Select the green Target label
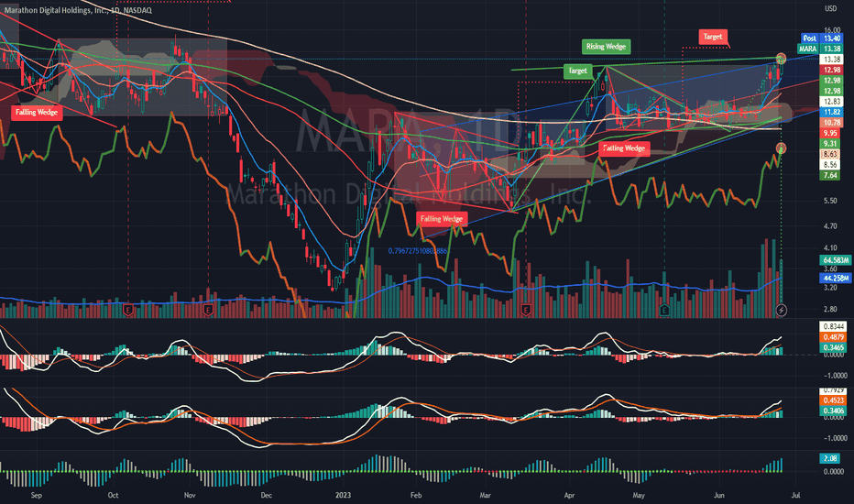Viewport: 854px width, 504px height. coord(577,71)
